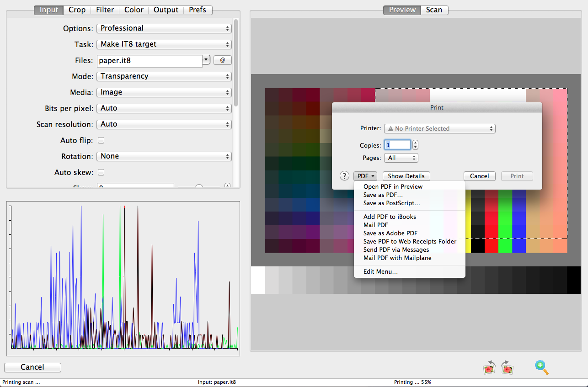This screenshot has height=387, width=588.
Task: Toggle the Auto flip checkbox
Action: 102,140
